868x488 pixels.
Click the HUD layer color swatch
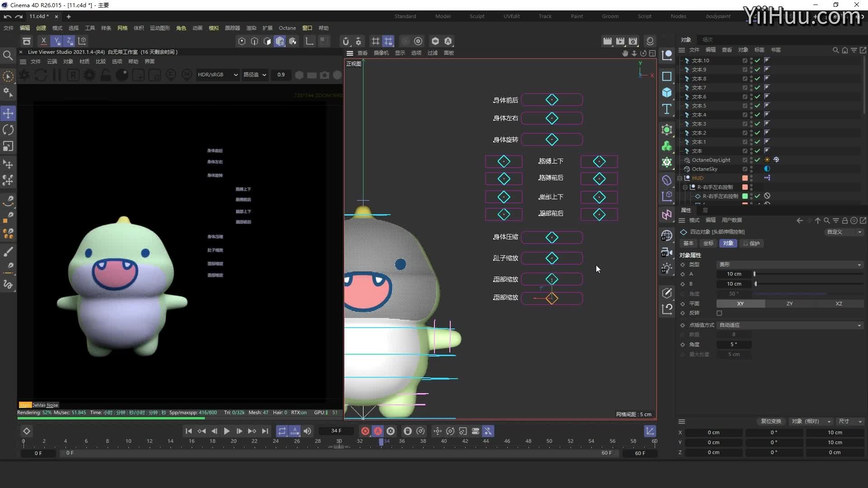[745, 178]
